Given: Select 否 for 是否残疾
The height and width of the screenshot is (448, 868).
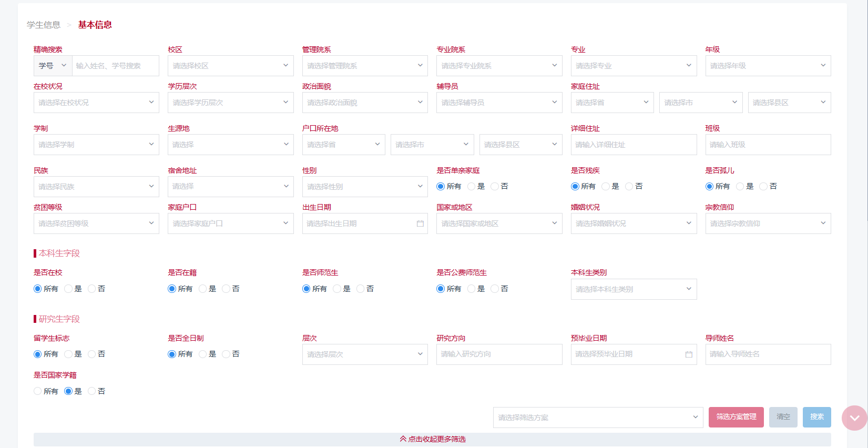Looking at the screenshot, I should [x=629, y=187].
